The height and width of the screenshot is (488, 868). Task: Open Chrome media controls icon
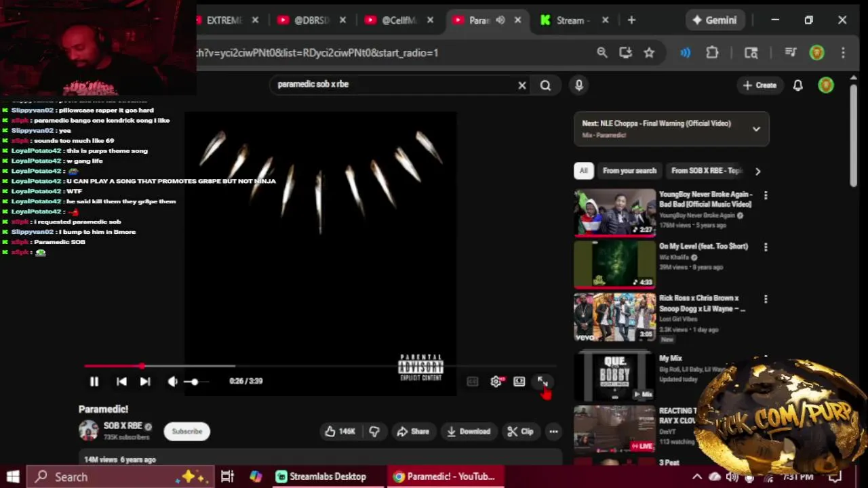[791, 52]
